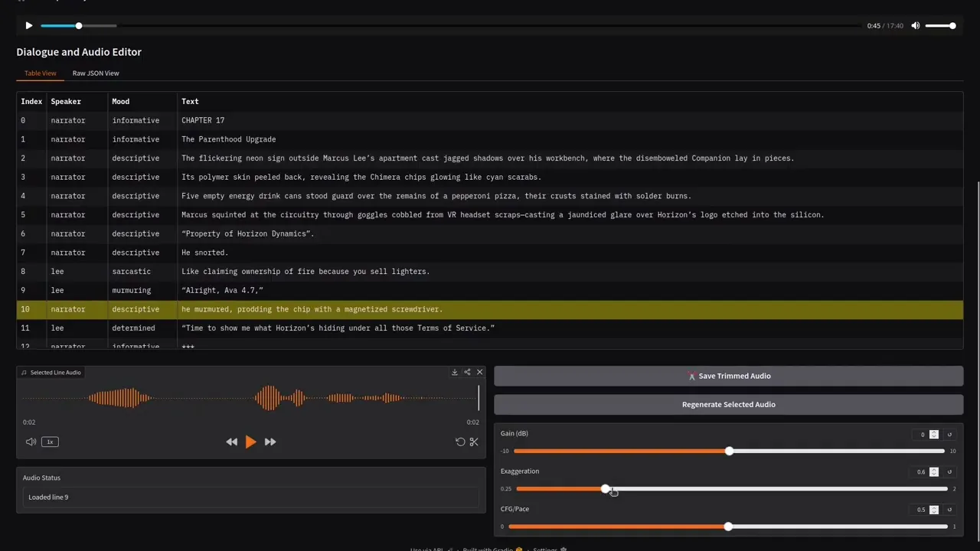980x551 pixels.
Task: Adjust the main player volume slider
Action: pyautogui.click(x=940, y=25)
